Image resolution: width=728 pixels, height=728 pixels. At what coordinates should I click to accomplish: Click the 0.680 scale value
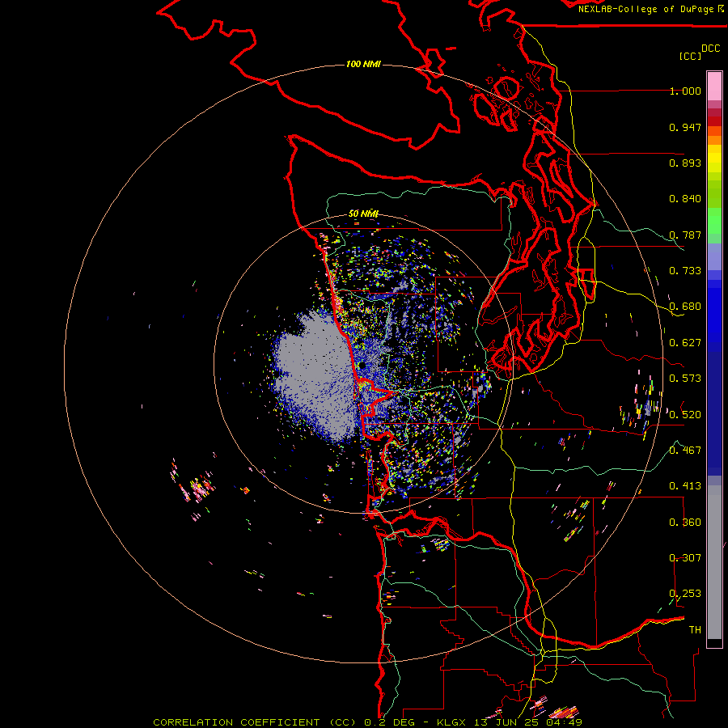685,307
